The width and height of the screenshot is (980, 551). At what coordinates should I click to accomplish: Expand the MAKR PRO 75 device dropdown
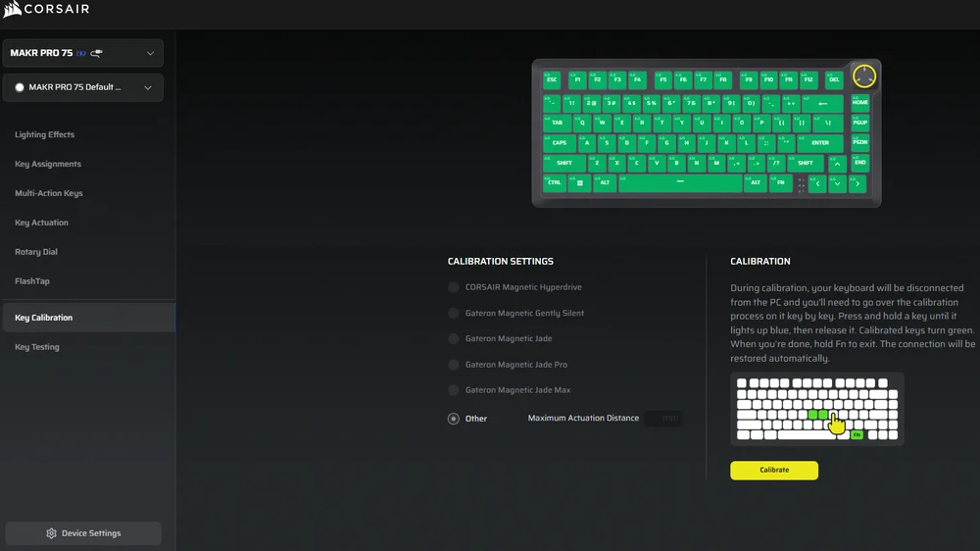pos(83,53)
